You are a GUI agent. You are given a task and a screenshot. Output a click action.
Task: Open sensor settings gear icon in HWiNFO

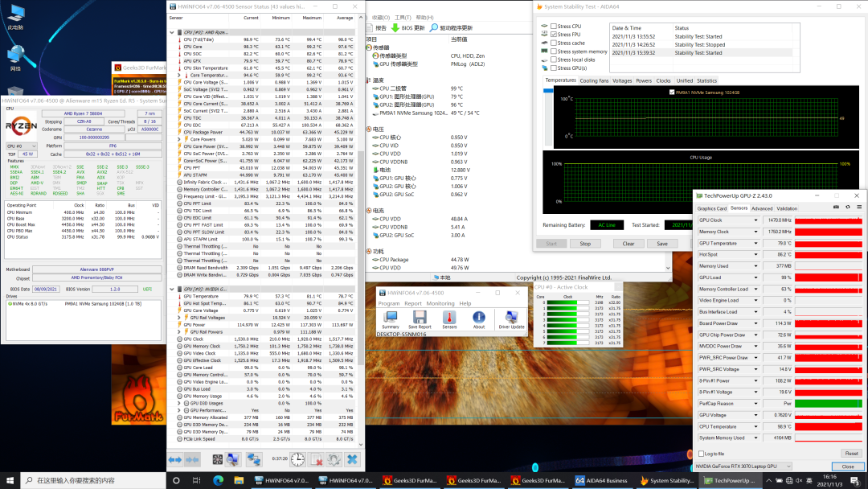[x=334, y=460]
